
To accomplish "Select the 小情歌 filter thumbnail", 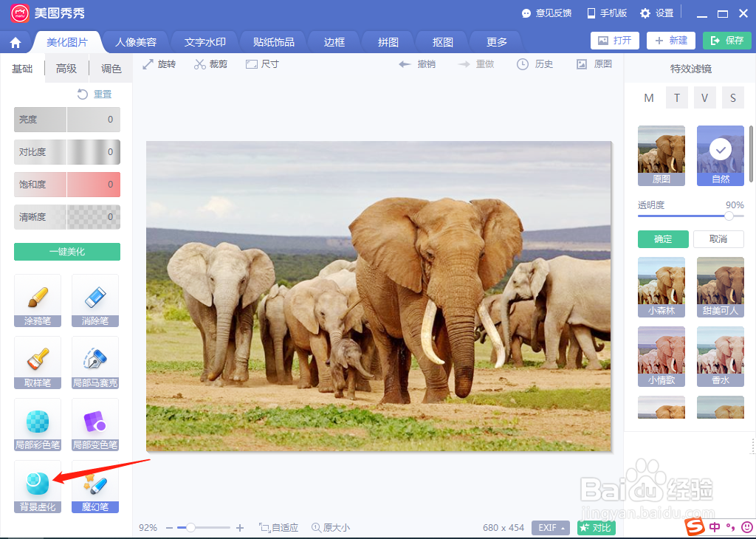I will tap(661, 357).
